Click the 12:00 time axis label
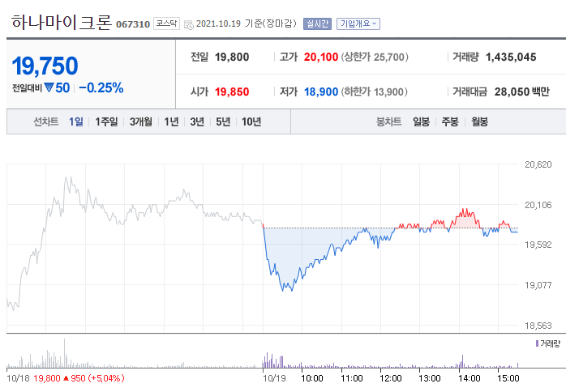566x392 pixels. 391,378
